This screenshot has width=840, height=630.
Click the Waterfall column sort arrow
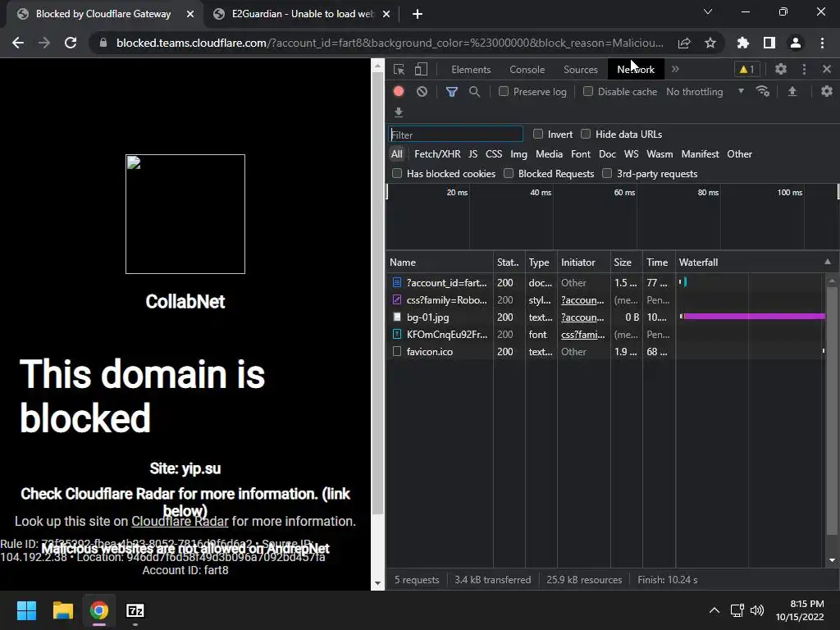tap(828, 262)
